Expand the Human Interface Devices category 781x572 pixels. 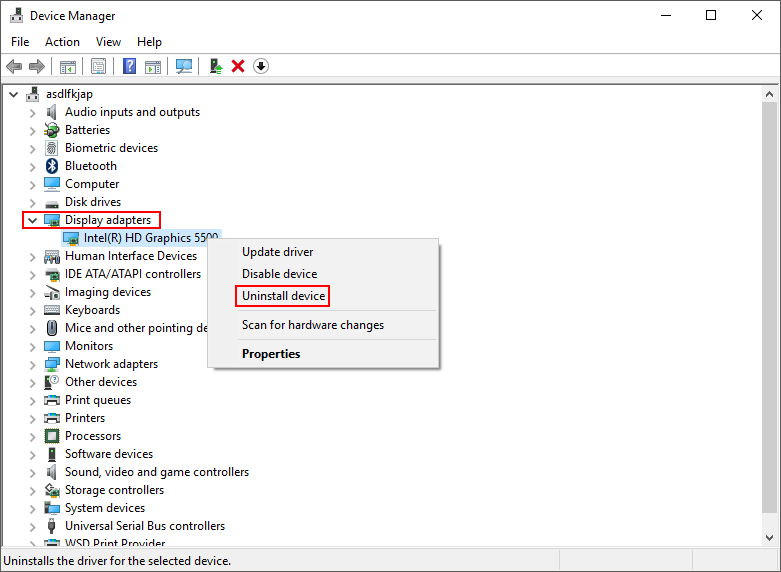pos(33,257)
